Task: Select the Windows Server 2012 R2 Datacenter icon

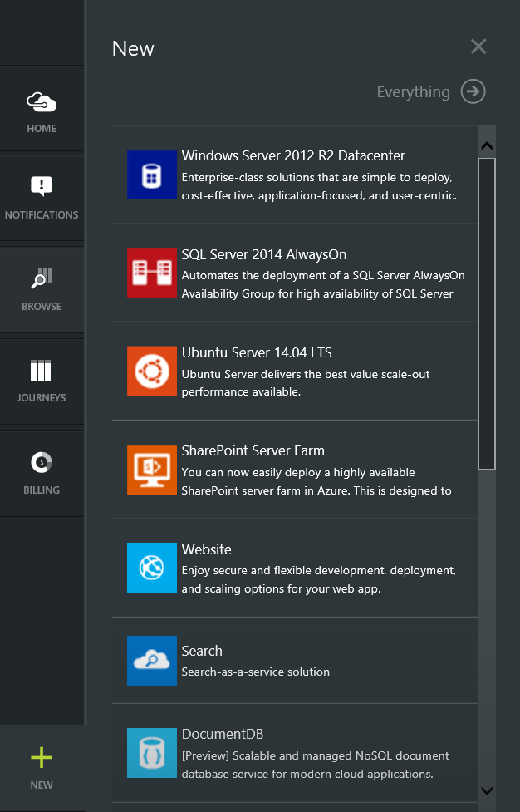Action: (152, 175)
